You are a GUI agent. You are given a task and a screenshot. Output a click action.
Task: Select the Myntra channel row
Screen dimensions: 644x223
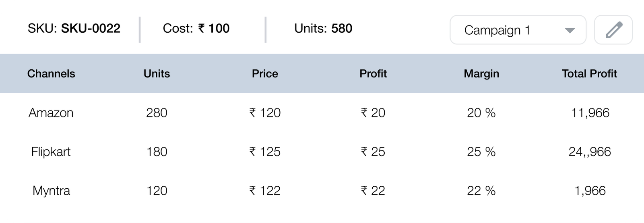tap(322, 190)
